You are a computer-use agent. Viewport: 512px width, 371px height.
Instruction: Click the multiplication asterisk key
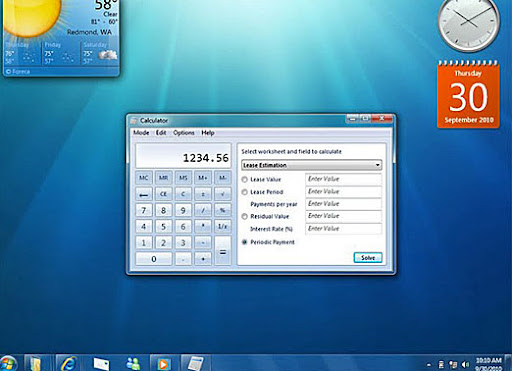coord(203,227)
